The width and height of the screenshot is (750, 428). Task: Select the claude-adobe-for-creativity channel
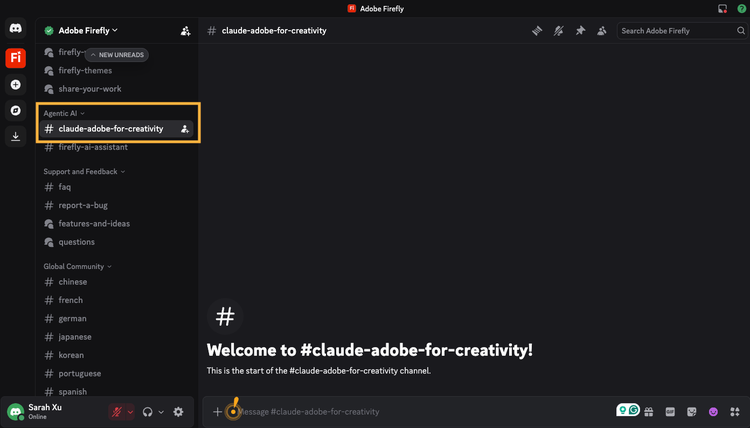tap(117, 129)
